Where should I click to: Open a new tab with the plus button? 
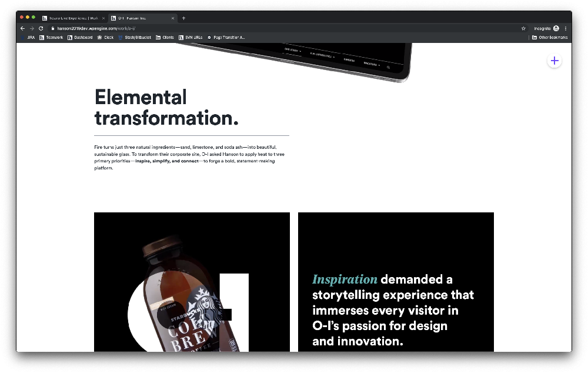183,18
